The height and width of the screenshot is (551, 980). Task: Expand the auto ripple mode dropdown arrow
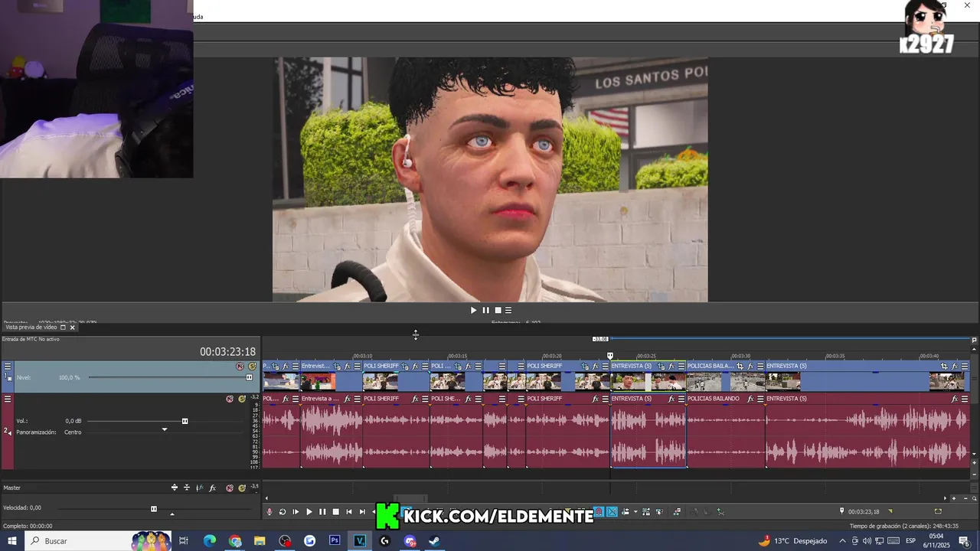635,512
